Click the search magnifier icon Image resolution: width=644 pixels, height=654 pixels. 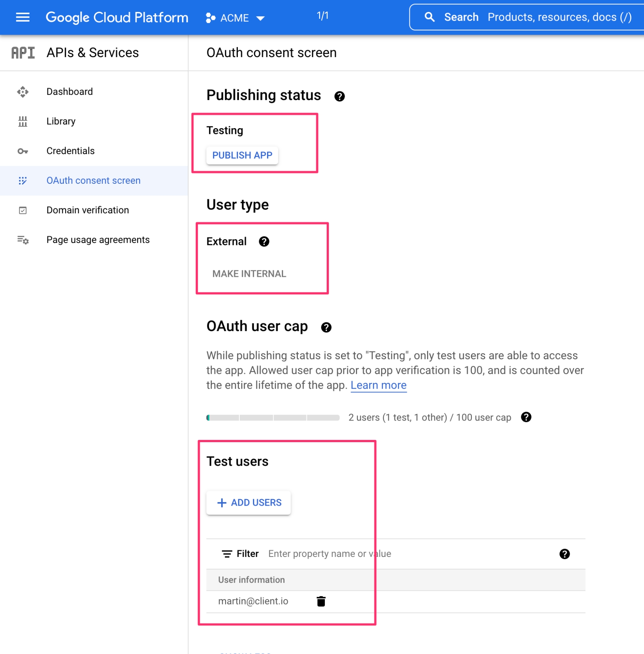[x=429, y=17]
